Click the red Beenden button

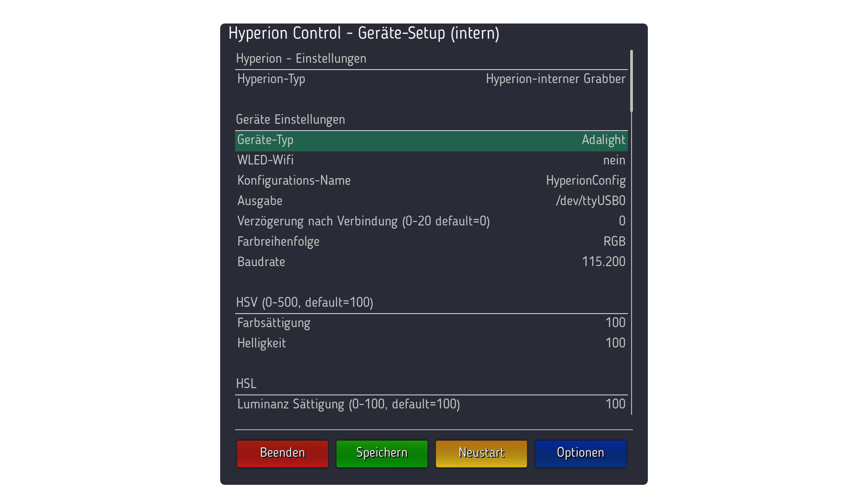pos(283,453)
